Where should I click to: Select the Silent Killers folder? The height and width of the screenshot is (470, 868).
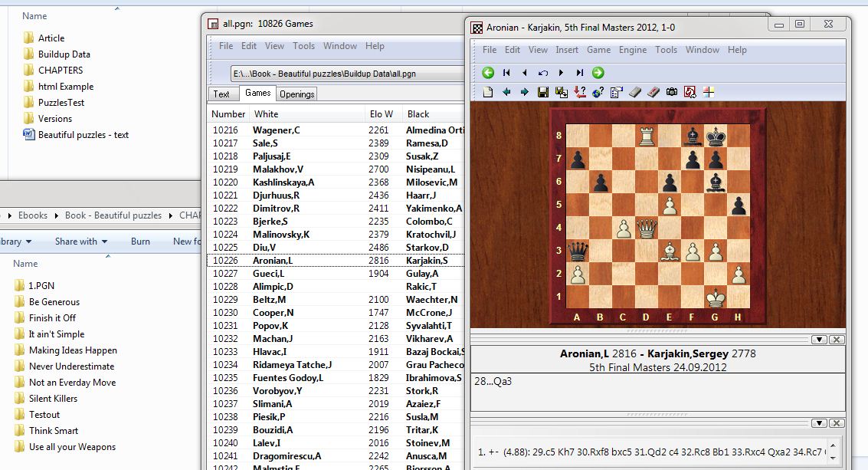coord(53,399)
